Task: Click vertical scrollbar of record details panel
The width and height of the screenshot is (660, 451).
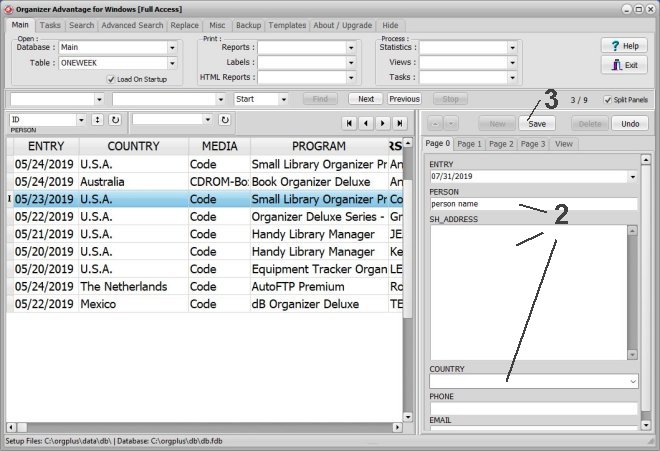Action: click(x=646, y=292)
